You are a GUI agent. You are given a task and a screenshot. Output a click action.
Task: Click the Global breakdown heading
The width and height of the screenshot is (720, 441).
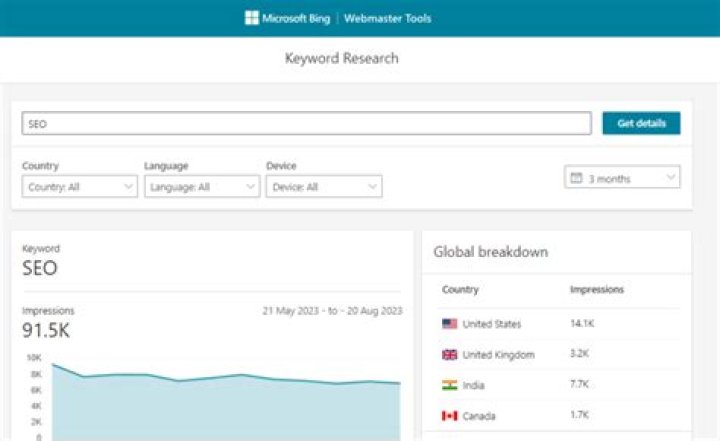[x=490, y=252]
